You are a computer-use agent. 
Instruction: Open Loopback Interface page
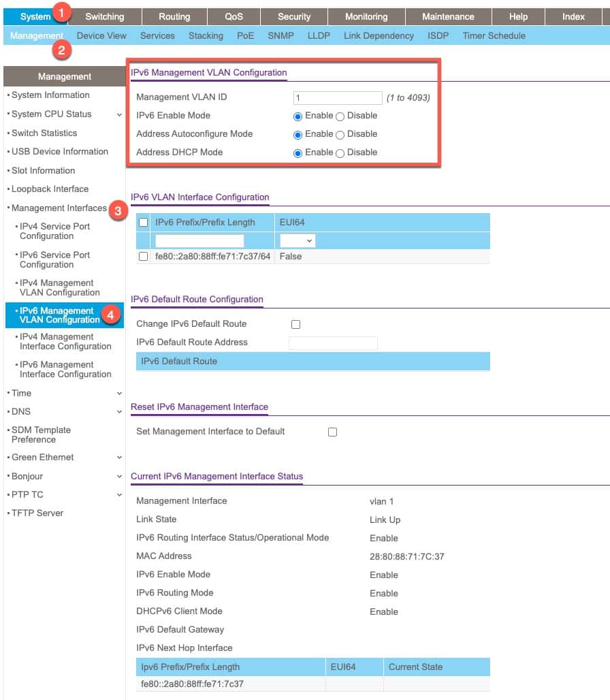[50, 189]
